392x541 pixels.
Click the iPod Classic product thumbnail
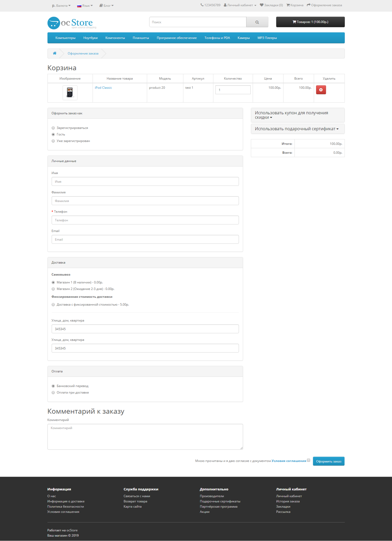(70, 93)
